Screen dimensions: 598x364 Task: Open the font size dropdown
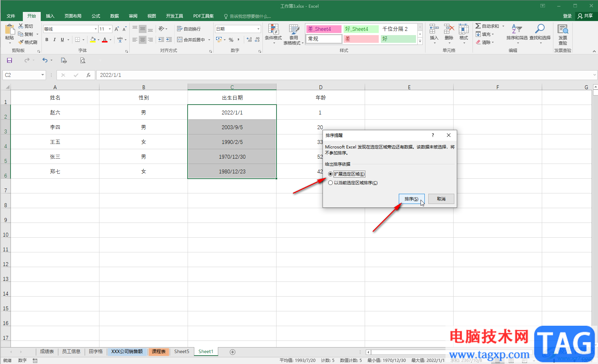point(110,29)
